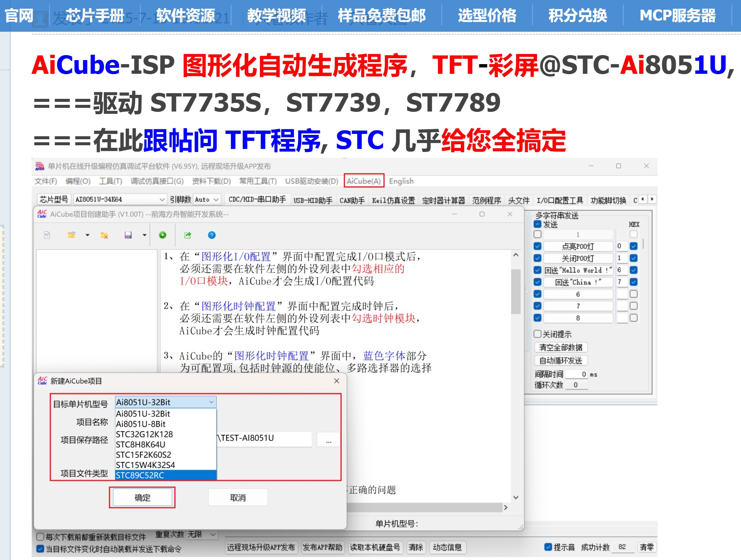Switch to CDC/HID-串口助手 tab
Viewport: 741px width, 560px height.
257,200
